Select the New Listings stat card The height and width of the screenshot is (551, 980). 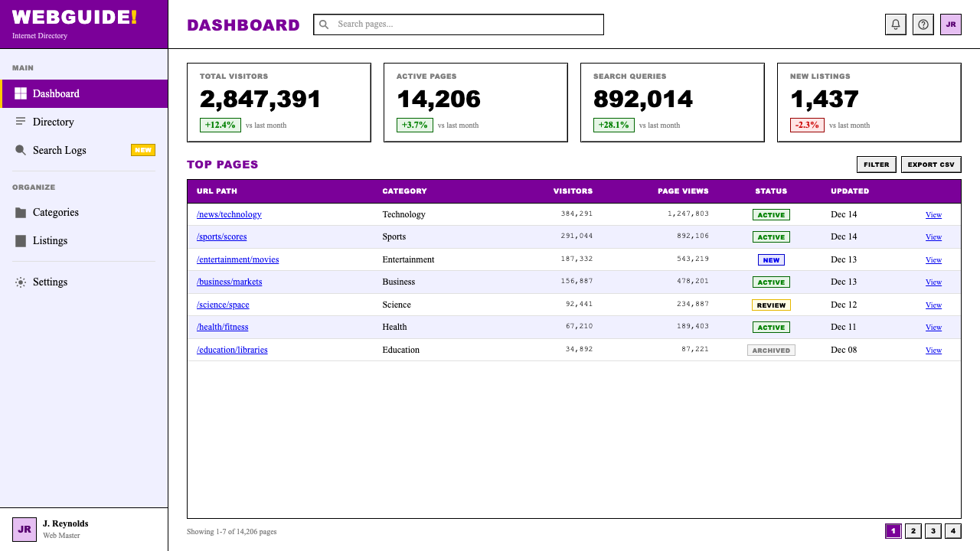[x=869, y=103]
